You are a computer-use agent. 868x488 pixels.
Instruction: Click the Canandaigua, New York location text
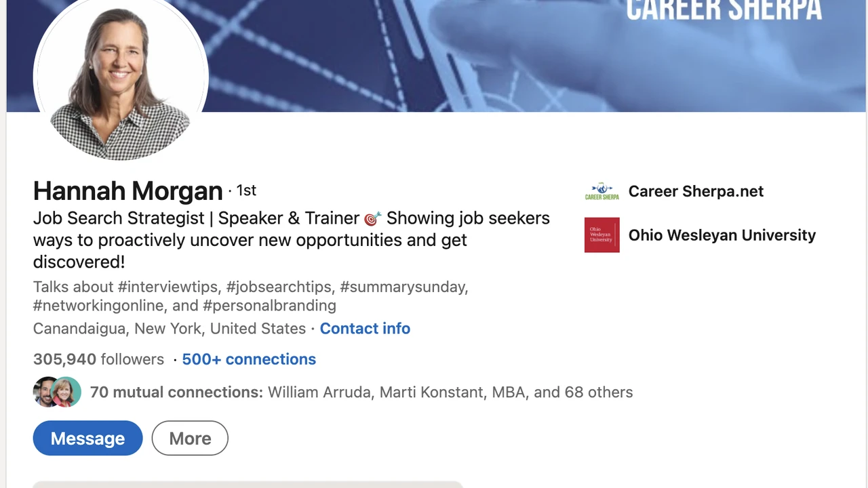click(x=170, y=329)
